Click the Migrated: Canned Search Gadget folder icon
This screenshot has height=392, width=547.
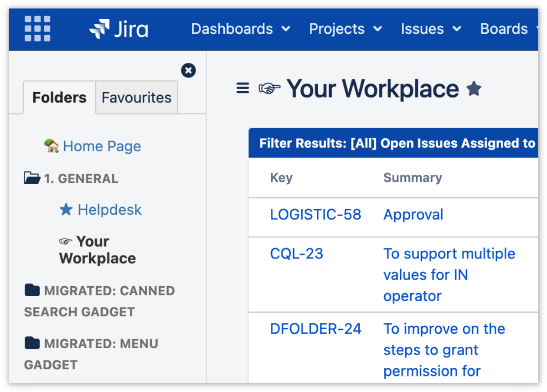click(x=32, y=290)
